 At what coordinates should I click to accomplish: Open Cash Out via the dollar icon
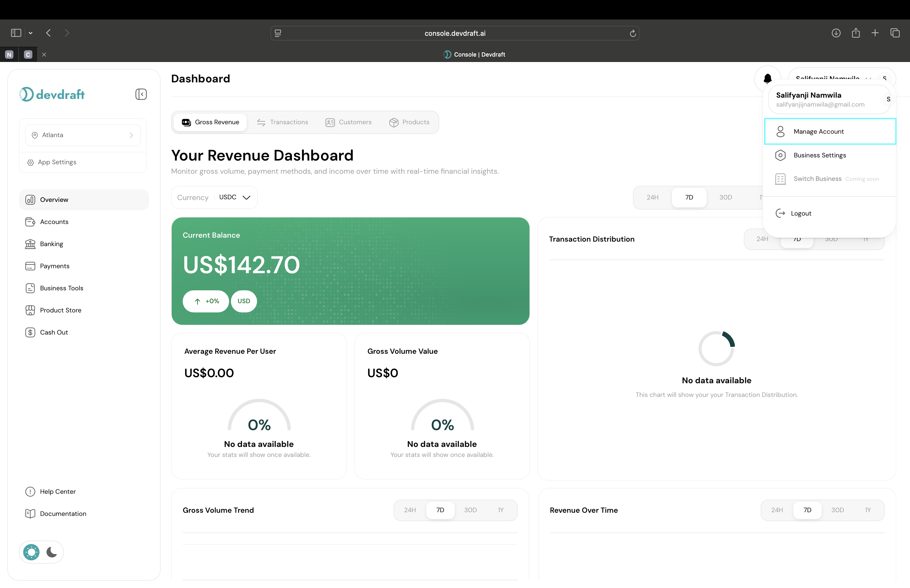click(31, 332)
